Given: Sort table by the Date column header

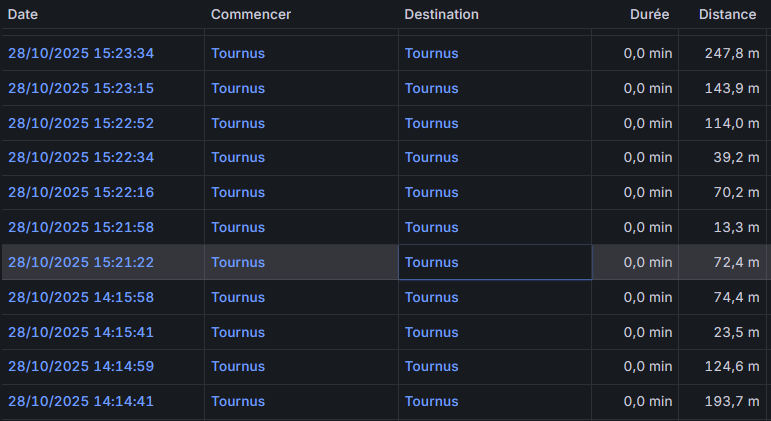Looking at the screenshot, I should (22, 15).
